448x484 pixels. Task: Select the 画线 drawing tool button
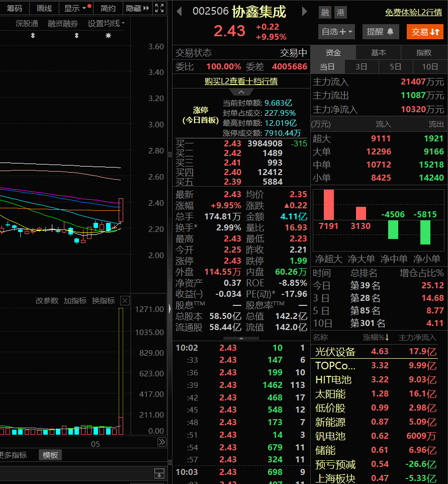tap(44, 8)
